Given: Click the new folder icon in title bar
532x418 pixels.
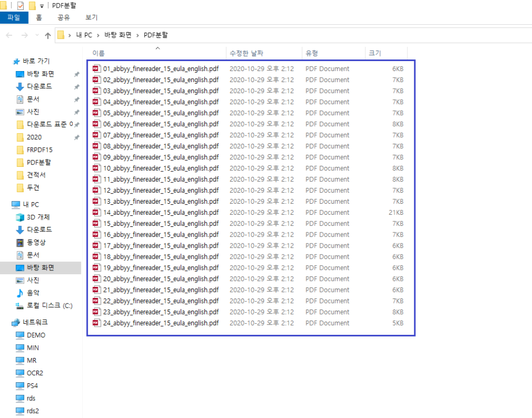Looking at the screenshot, I should click(x=32, y=6).
